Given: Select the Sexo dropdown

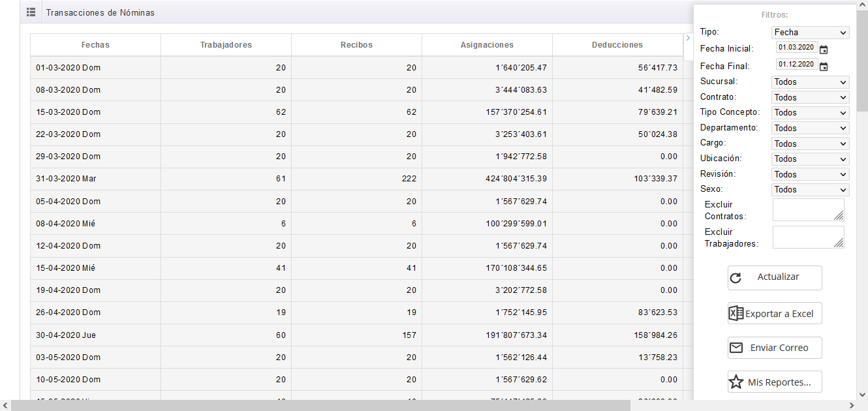Looking at the screenshot, I should 810,190.
